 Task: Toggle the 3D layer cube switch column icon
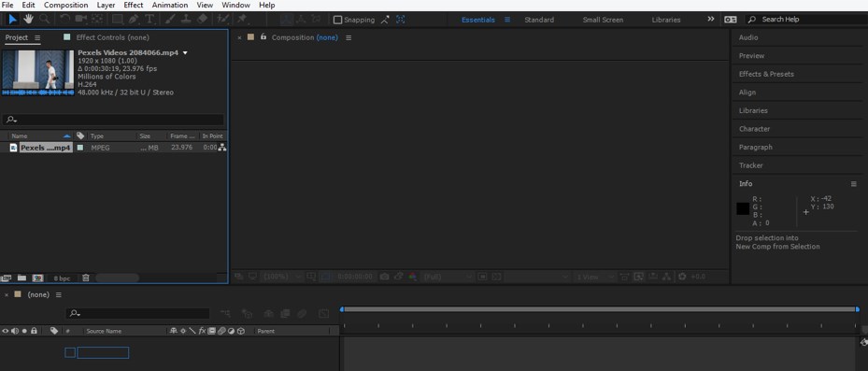(241, 331)
